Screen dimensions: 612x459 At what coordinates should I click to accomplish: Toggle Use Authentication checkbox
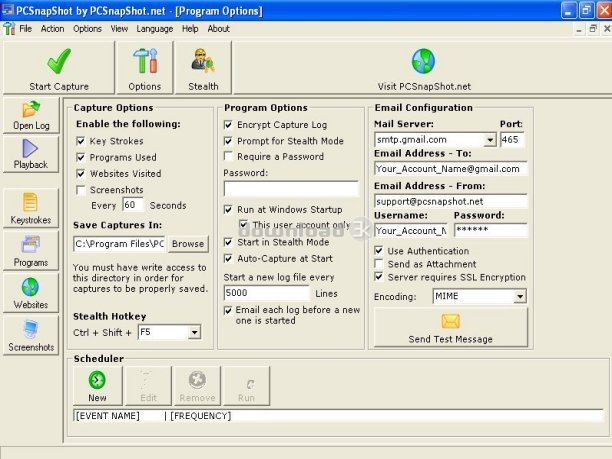(379, 251)
